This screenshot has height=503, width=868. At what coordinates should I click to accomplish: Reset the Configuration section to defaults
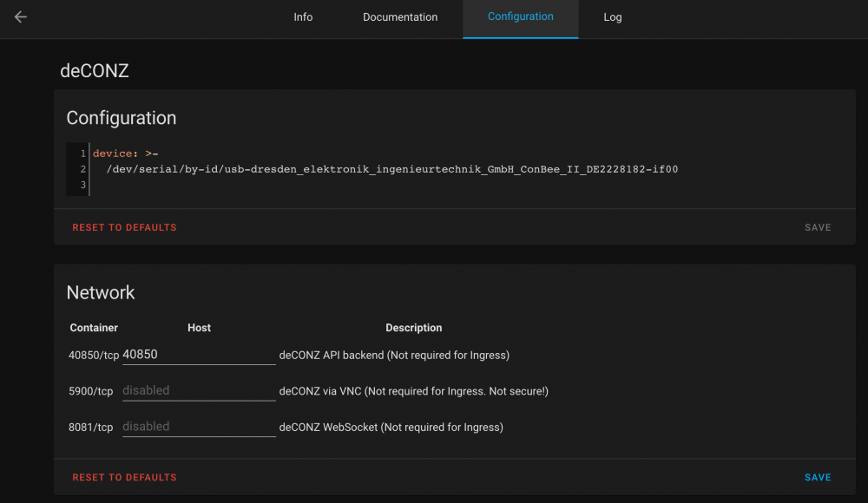(x=124, y=227)
